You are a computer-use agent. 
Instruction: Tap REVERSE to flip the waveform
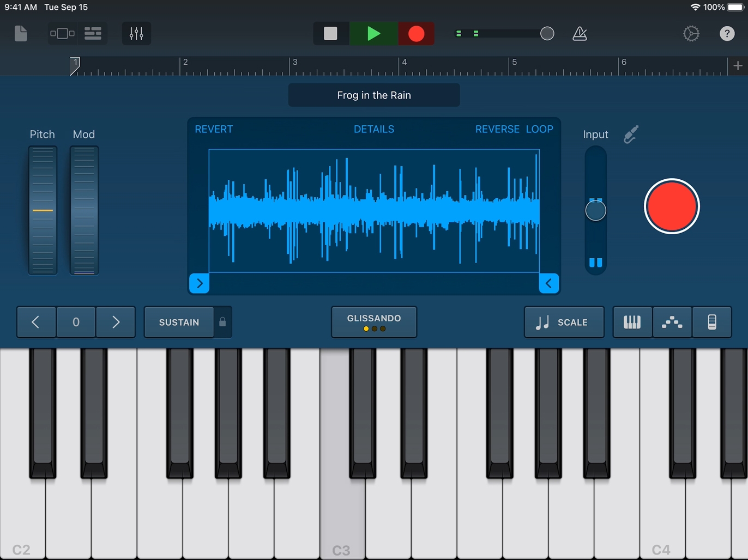coord(497,129)
